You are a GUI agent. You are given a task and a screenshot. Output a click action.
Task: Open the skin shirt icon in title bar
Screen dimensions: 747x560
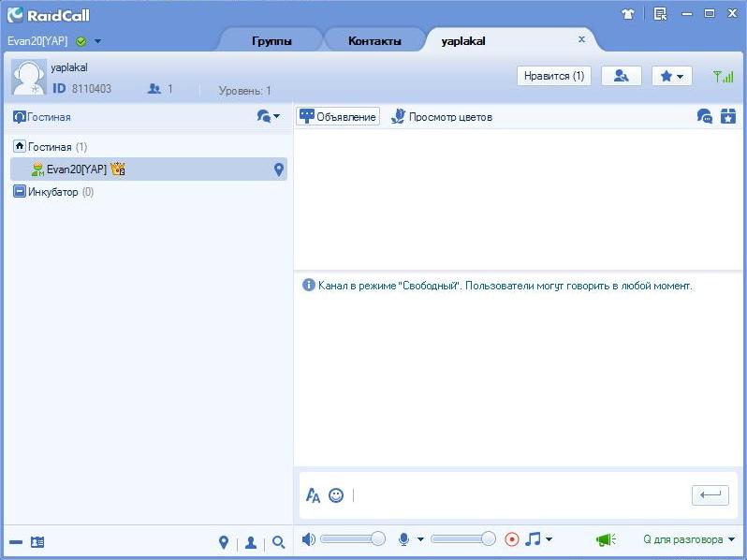click(628, 14)
